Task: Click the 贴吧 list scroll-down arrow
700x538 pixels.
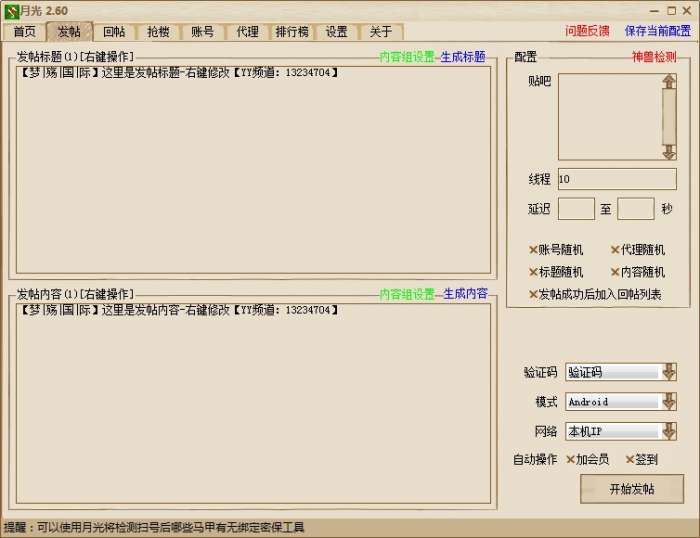Action: [x=668, y=152]
